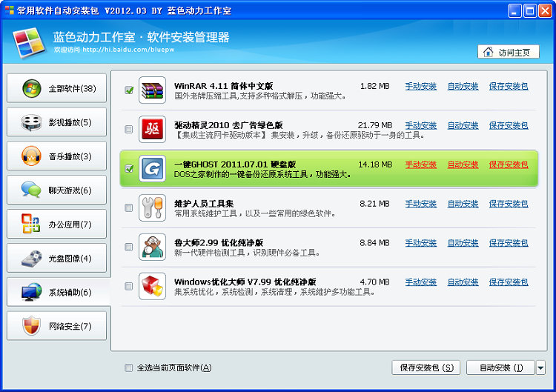Screen dimensions: 556x392
Task: Click 保存安装包 link for Windows优化大师
Action: click(x=509, y=282)
